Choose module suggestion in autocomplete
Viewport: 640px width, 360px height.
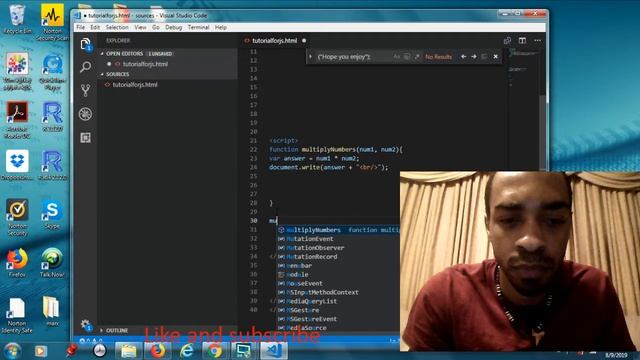point(339,275)
